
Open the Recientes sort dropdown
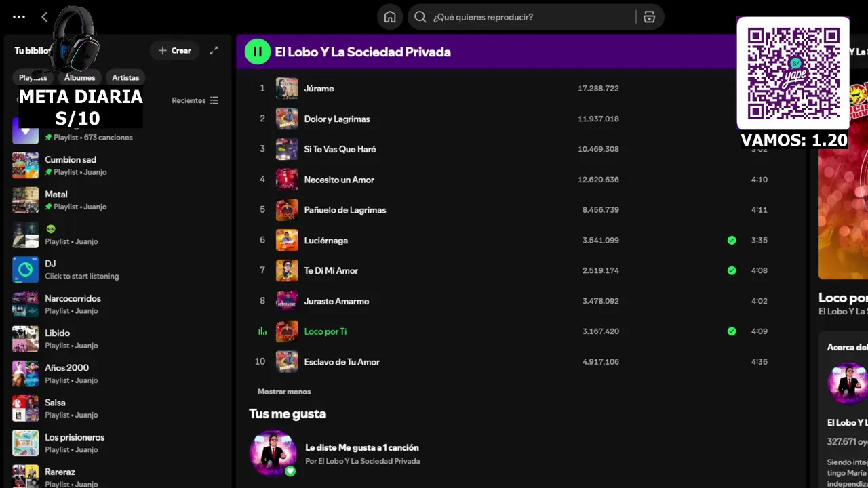195,100
